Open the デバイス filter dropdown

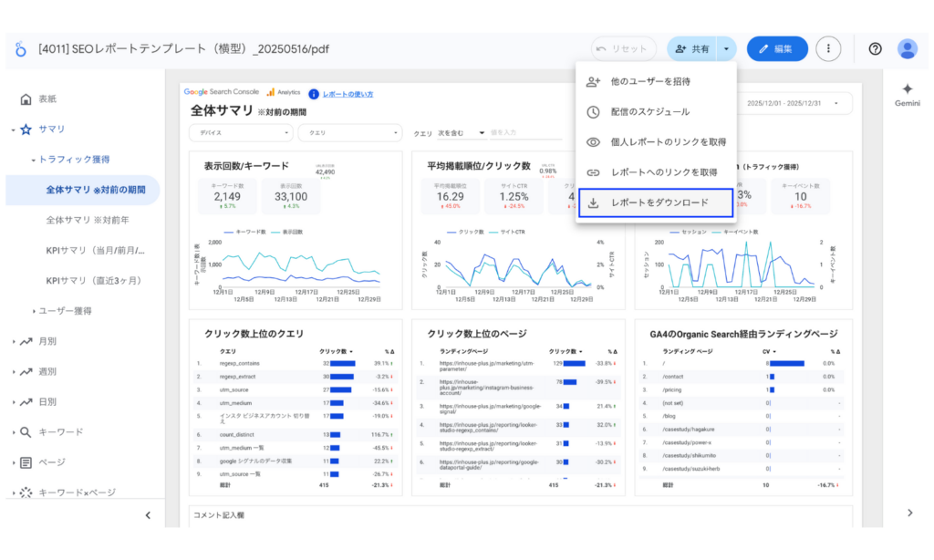240,131
